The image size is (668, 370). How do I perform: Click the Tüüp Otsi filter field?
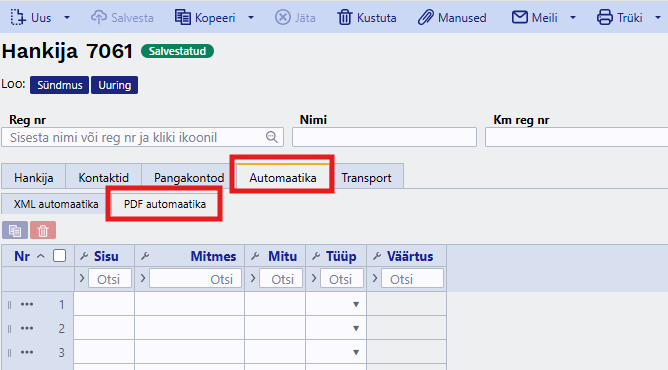pos(342,279)
